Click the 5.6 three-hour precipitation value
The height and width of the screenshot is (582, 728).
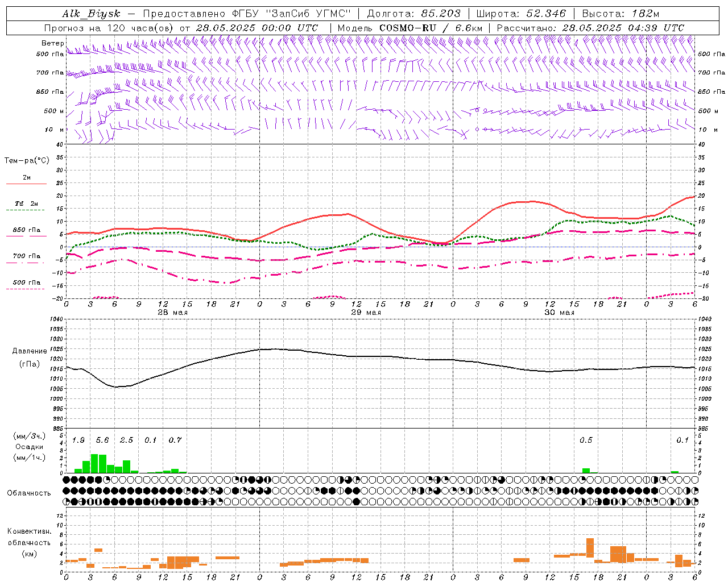tap(102, 440)
